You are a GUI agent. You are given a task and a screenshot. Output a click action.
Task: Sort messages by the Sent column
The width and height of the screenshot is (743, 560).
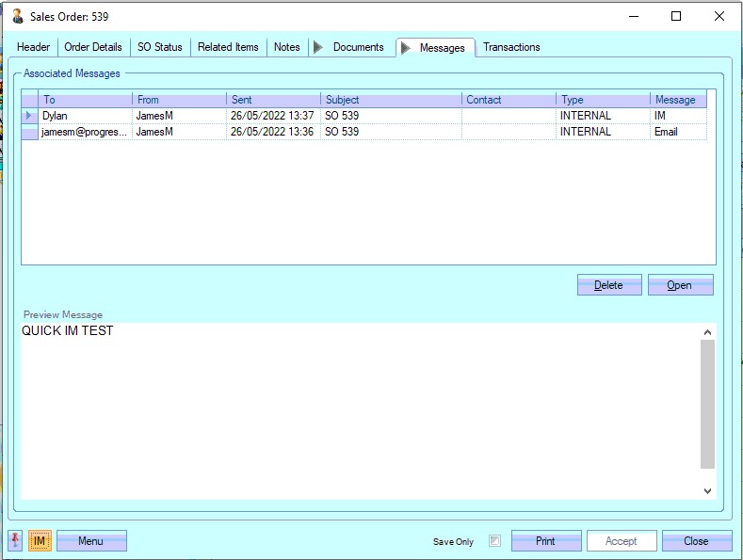[x=273, y=100]
